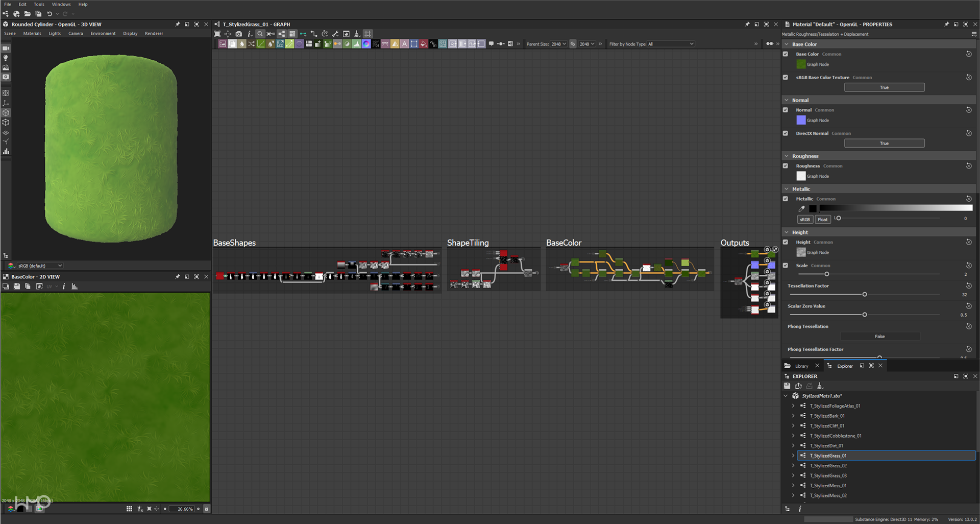The height and width of the screenshot is (524, 980).
Task: Click the Float button under Metallic
Action: pyautogui.click(x=823, y=220)
